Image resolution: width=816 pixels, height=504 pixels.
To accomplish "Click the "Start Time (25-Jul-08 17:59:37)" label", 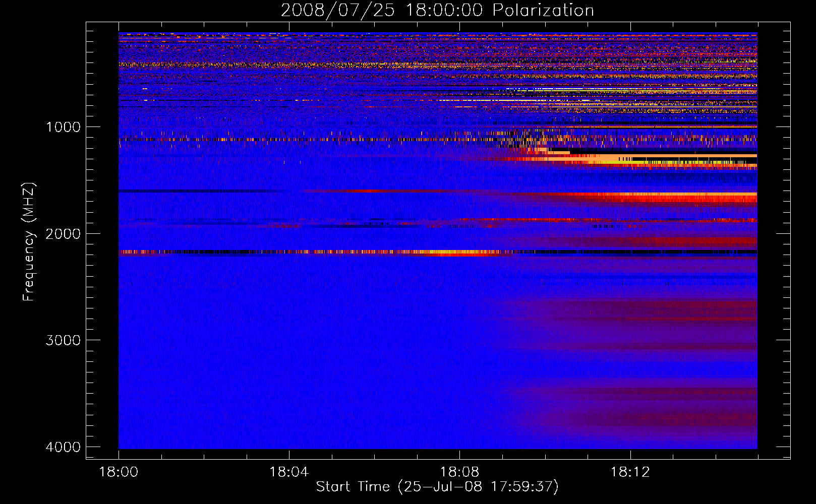I will [437, 487].
